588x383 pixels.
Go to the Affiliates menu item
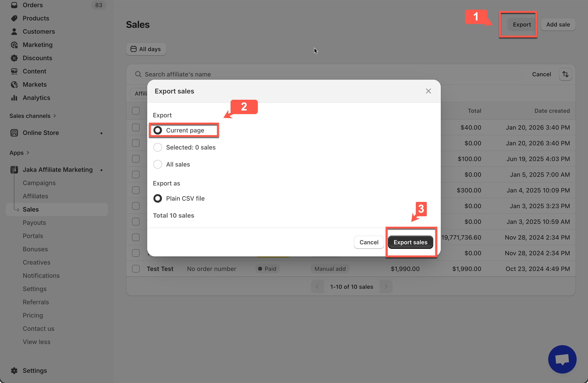pos(35,196)
